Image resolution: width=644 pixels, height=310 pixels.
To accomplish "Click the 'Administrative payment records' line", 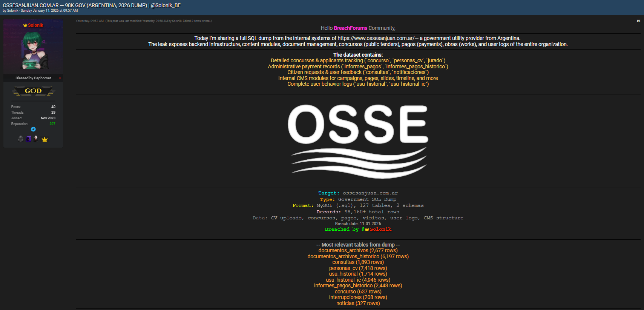I will [358, 66].
